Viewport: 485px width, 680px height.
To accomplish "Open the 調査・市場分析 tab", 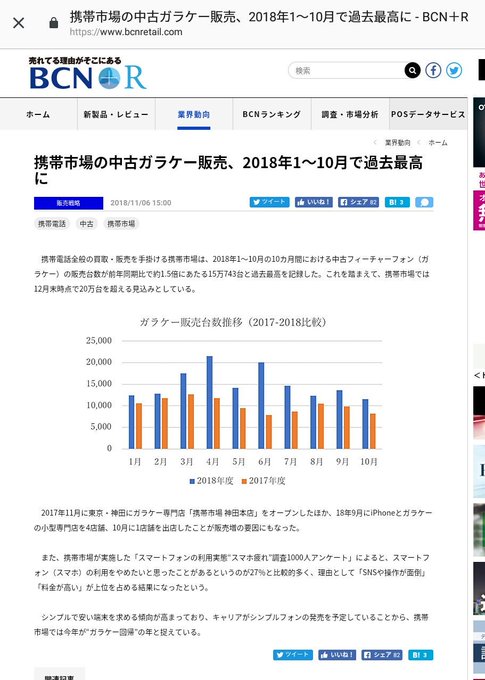I will [x=350, y=114].
